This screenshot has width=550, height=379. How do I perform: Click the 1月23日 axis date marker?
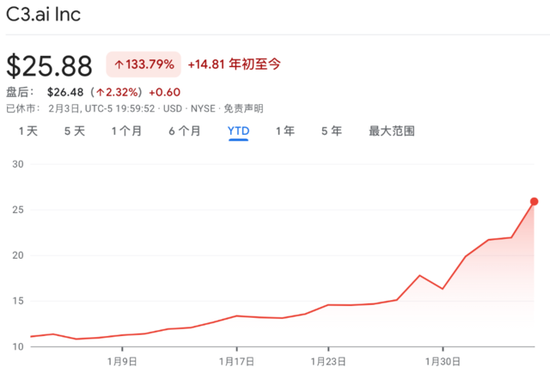pyautogui.click(x=328, y=361)
